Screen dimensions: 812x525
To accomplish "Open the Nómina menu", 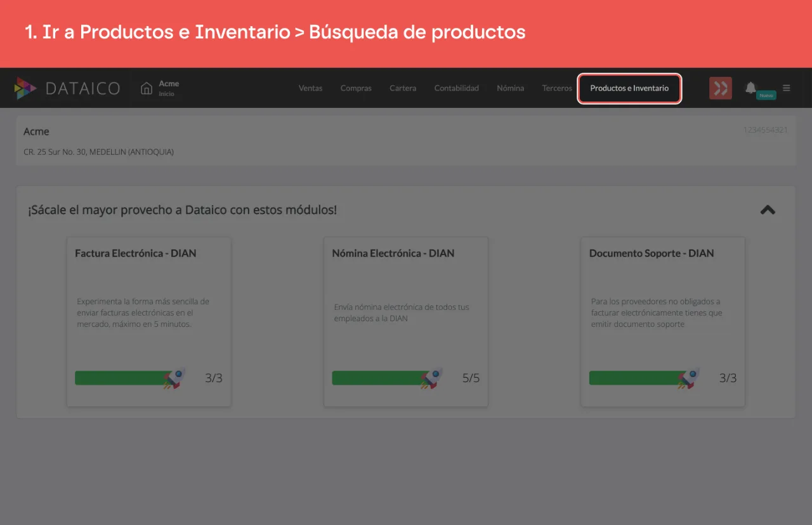I will click(511, 88).
